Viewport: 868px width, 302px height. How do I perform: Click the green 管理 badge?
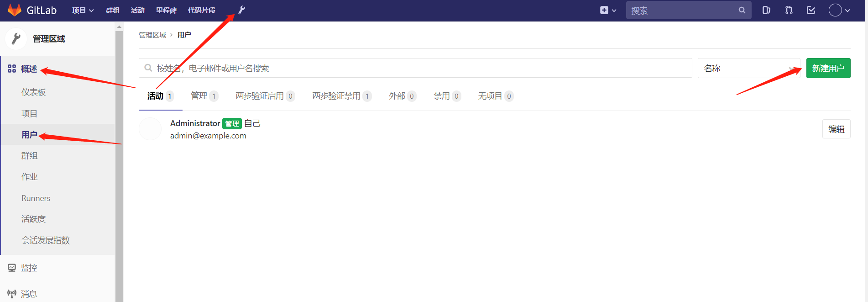[232, 123]
